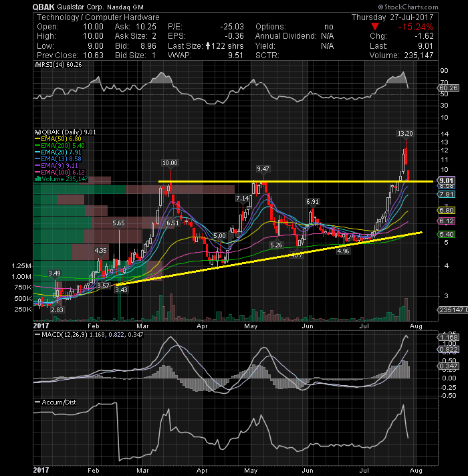Screen dimensions: 468x476
Task: Click the Qualstar Corp. company name
Action: 80,7
